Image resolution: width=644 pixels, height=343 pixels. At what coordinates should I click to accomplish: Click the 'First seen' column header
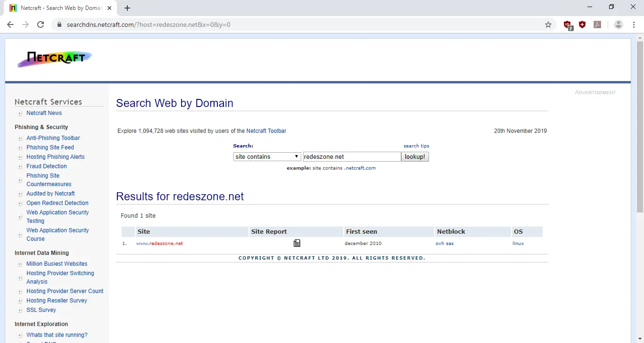(x=389, y=232)
